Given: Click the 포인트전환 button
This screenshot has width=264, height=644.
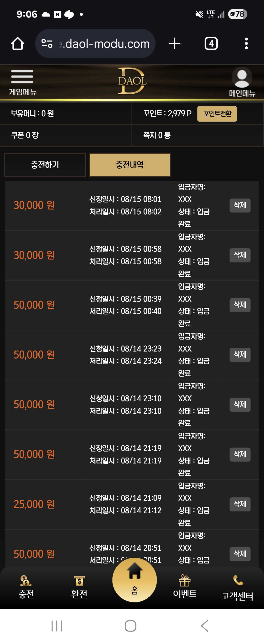Looking at the screenshot, I should click(x=217, y=114).
